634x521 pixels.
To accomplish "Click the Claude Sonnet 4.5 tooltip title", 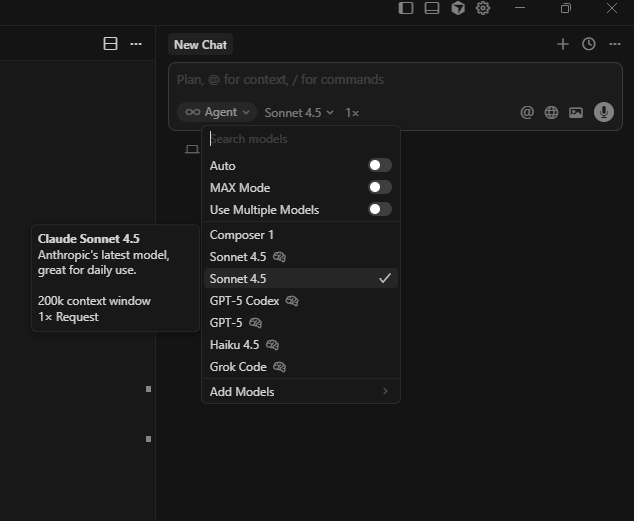I will tap(89, 238).
